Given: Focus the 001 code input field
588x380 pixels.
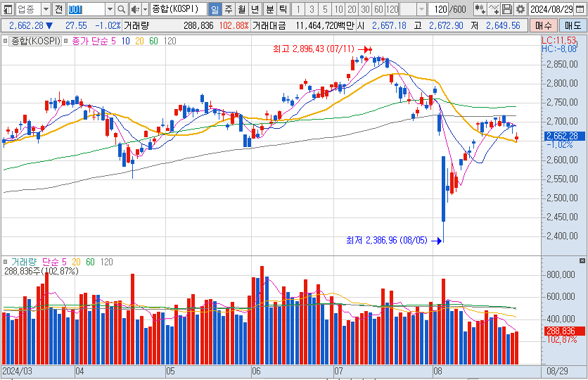Looking at the screenshot, I should (x=86, y=9).
